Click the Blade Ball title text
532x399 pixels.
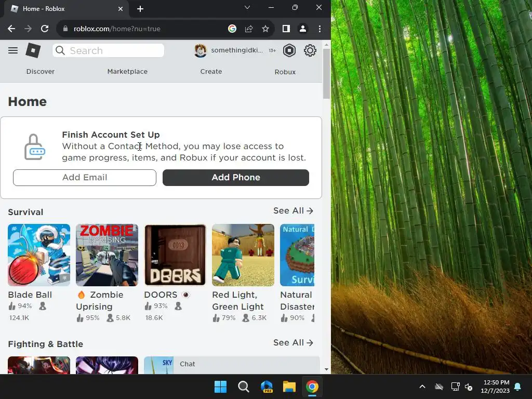click(30, 295)
